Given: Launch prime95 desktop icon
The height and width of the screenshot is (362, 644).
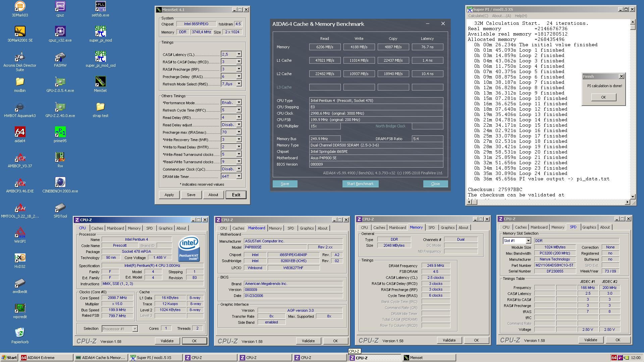Looking at the screenshot, I should click(x=60, y=134).
